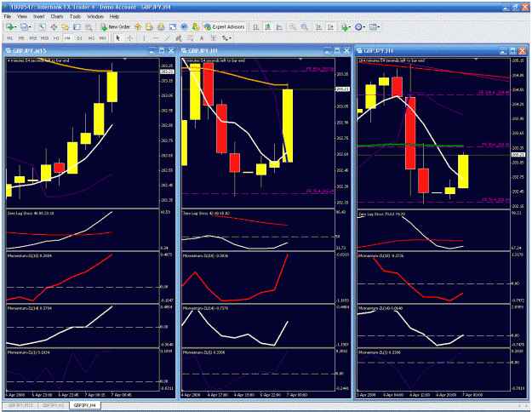Open the Charts menu
532x412 pixels.
coord(57,16)
